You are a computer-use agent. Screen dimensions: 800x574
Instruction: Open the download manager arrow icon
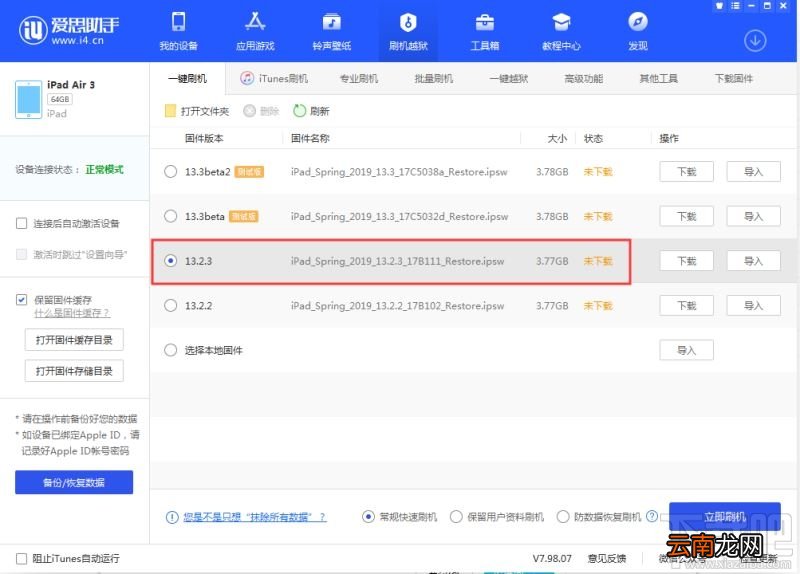click(755, 40)
